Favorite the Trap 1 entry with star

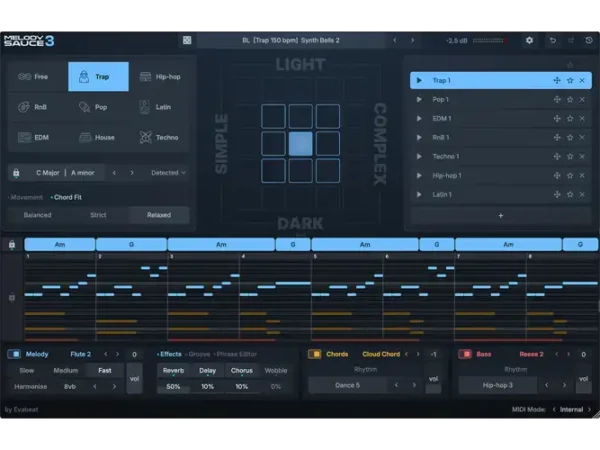pyautogui.click(x=570, y=80)
